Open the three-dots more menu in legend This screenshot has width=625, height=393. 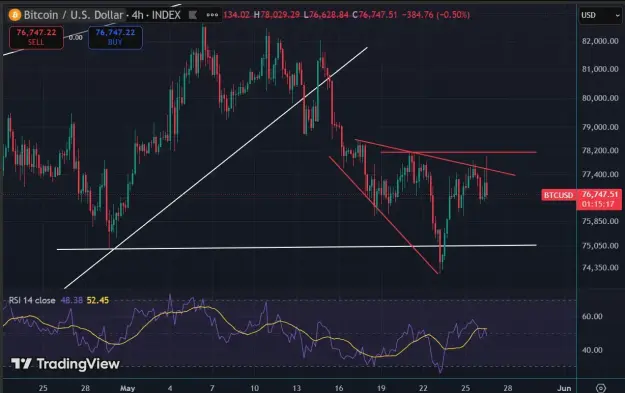(212, 15)
